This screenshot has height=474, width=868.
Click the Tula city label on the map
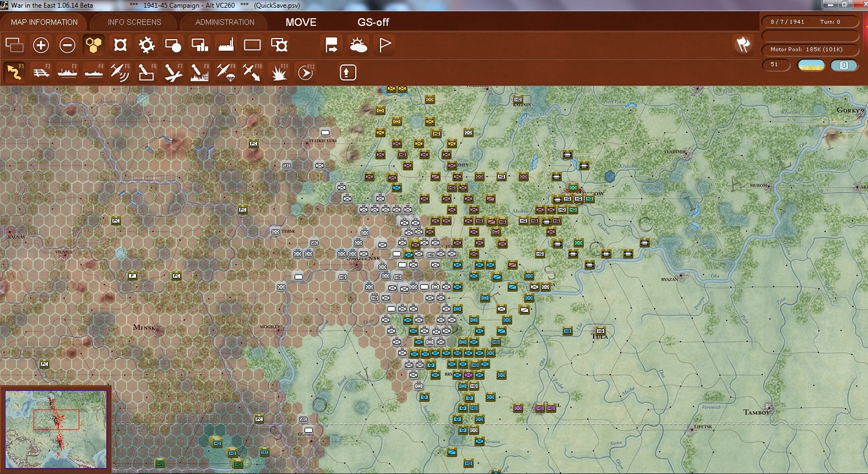599,336
